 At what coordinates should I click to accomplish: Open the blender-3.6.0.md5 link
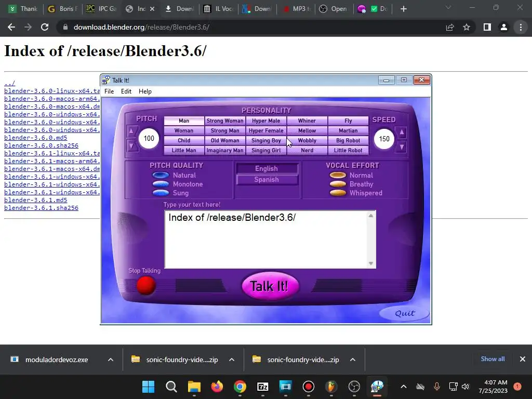click(x=36, y=138)
